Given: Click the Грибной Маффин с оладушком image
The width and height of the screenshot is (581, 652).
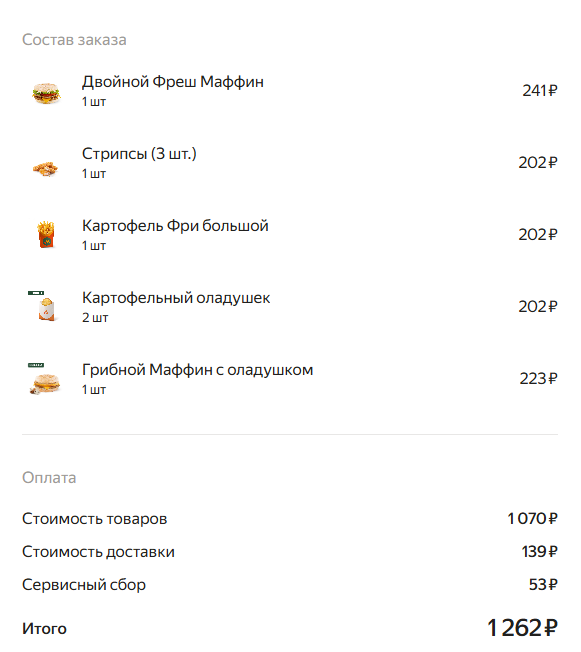Looking at the screenshot, I should 45,379.
